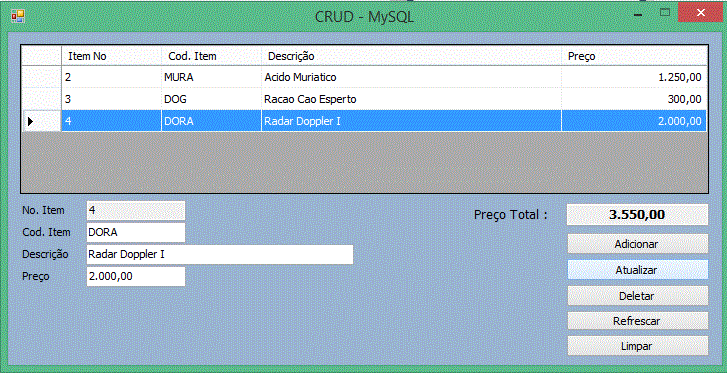Select the row header of item 3
This screenshot has height=374, width=727.
(x=42, y=99)
